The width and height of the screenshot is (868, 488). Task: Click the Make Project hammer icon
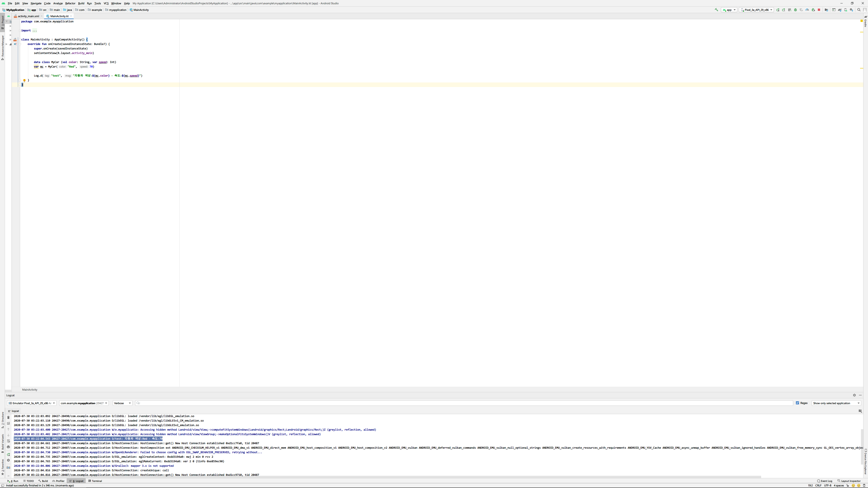click(x=716, y=10)
